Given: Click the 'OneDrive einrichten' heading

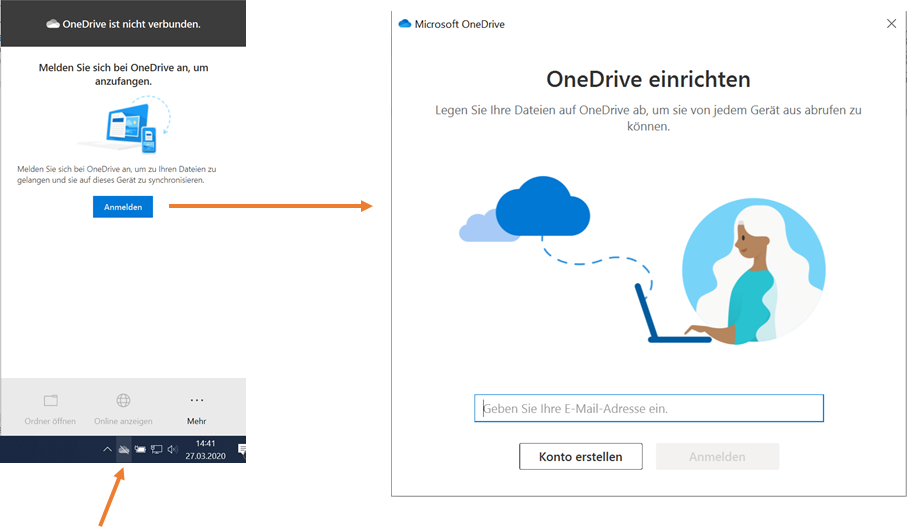Looking at the screenshot, I should coord(648,79).
